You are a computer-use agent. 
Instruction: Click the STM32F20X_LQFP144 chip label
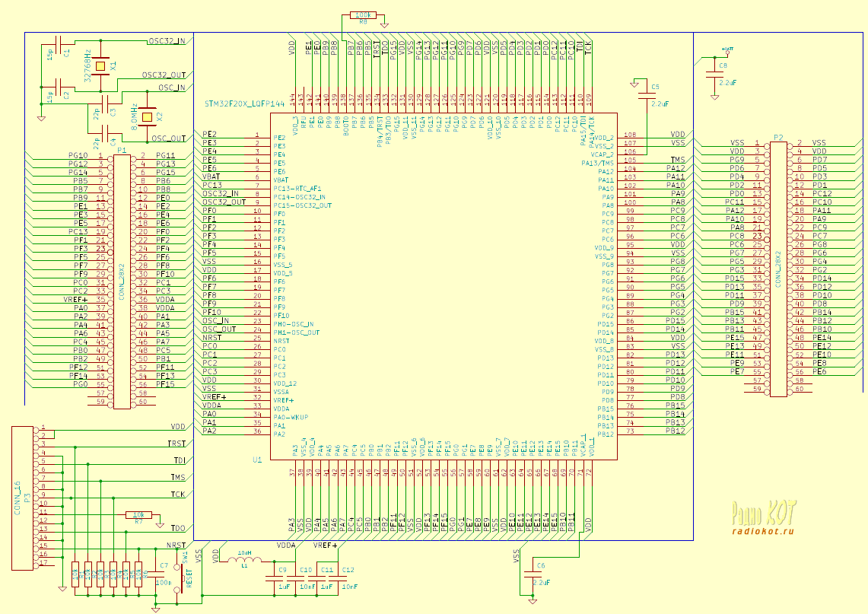(245, 103)
